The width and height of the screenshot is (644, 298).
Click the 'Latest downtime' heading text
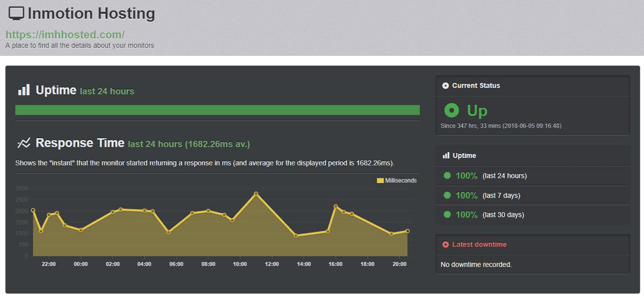click(479, 244)
